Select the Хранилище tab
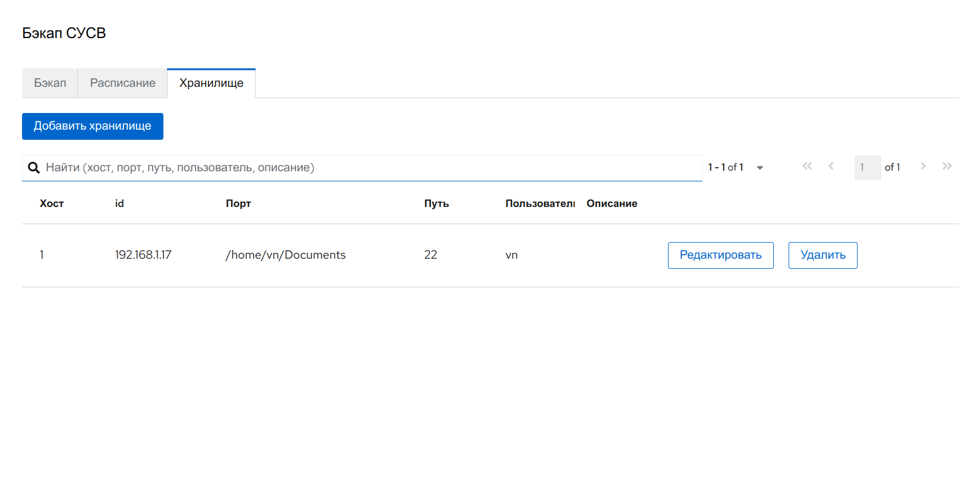980x493 pixels. coord(211,83)
